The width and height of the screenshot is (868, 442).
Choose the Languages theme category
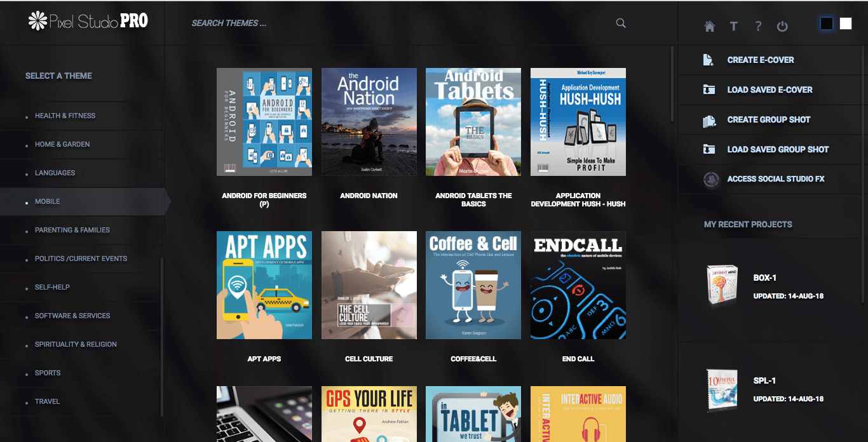55,173
